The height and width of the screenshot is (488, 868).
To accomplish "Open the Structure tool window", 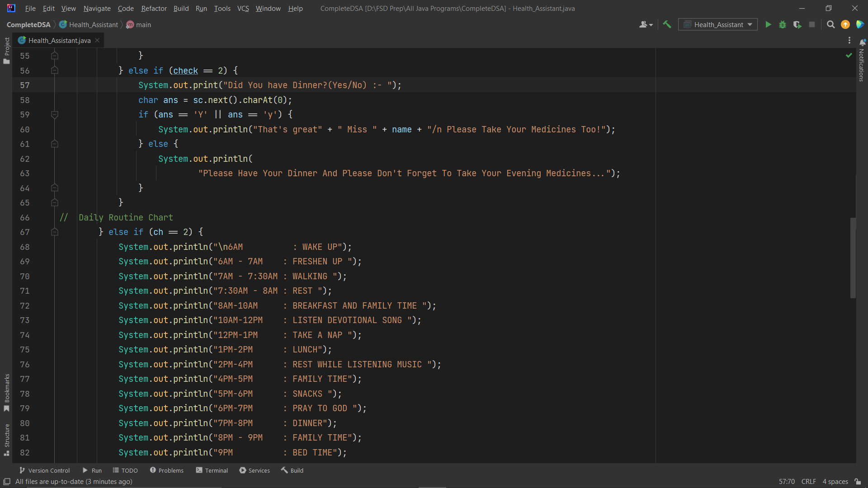I will click(6, 440).
